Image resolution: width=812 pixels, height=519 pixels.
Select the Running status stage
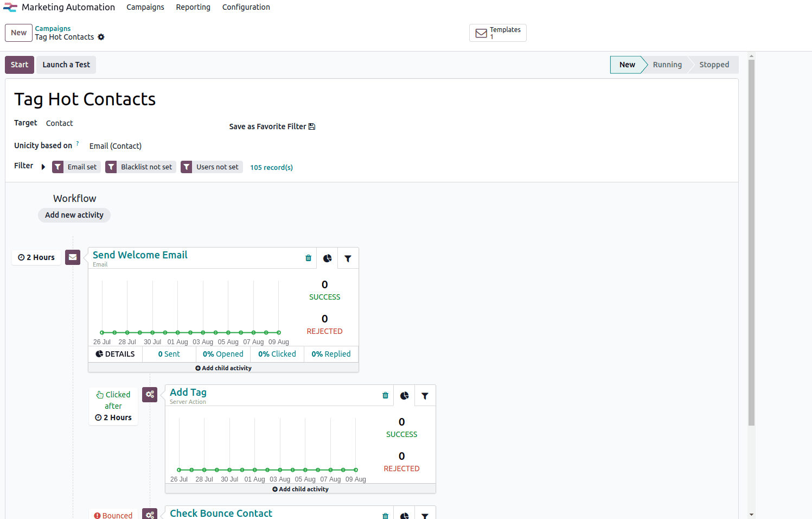[667, 65]
